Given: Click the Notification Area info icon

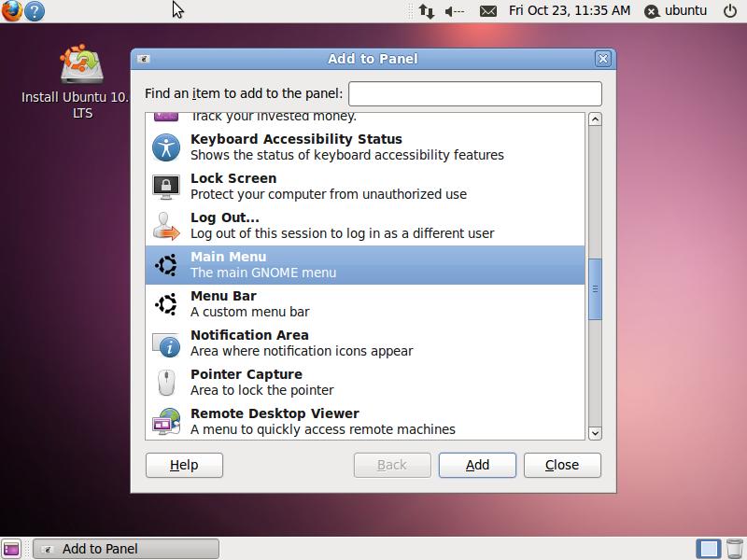Looking at the screenshot, I should tap(166, 343).
